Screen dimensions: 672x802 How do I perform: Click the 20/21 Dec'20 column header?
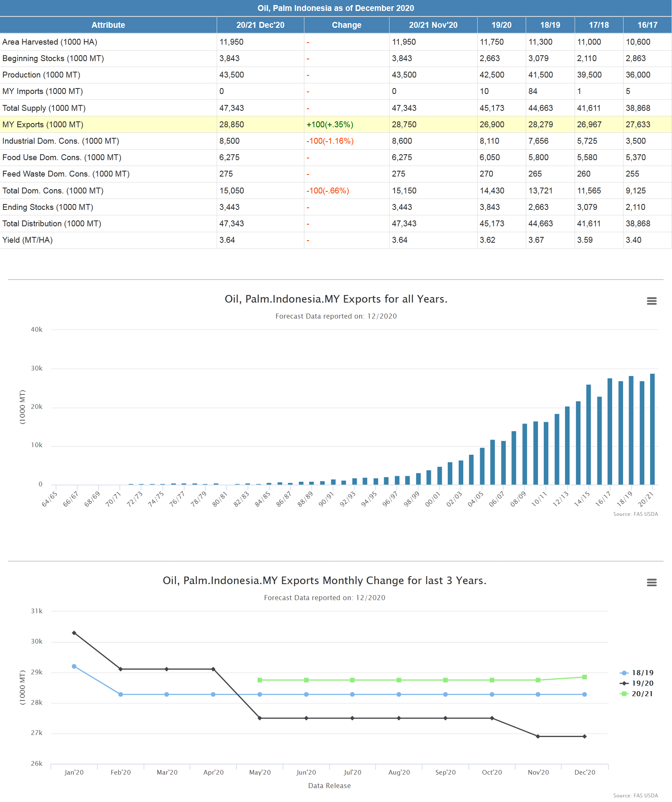260,25
